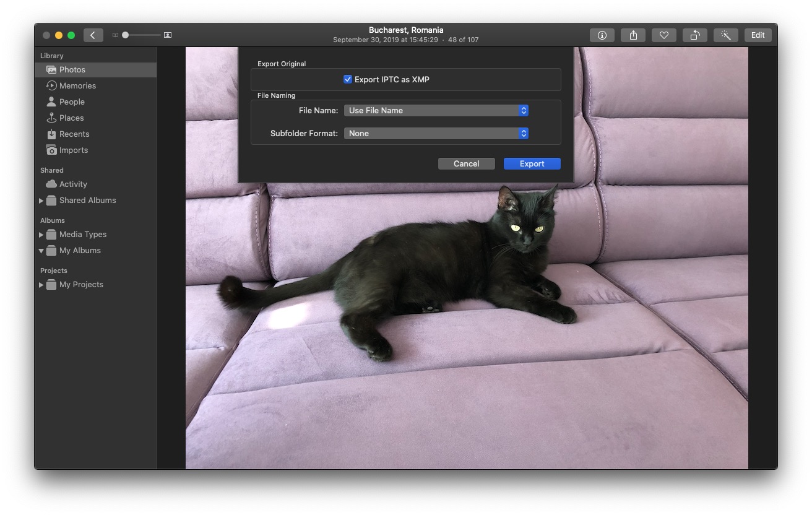
Task: Uncheck Export IPTC as XMP checkbox
Action: coord(348,79)
